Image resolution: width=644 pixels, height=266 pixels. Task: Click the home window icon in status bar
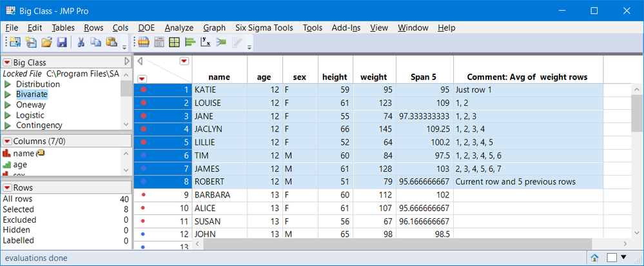pyautogui.click(x=594, y=258)
